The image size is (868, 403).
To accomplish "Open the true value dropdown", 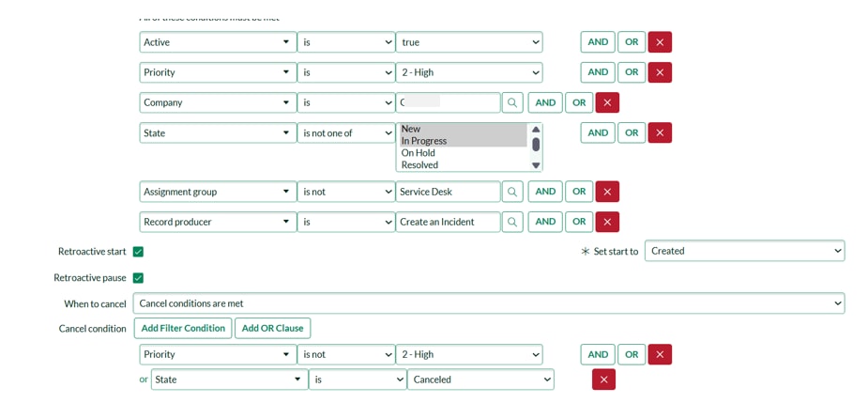I will [x=469, y=42].
